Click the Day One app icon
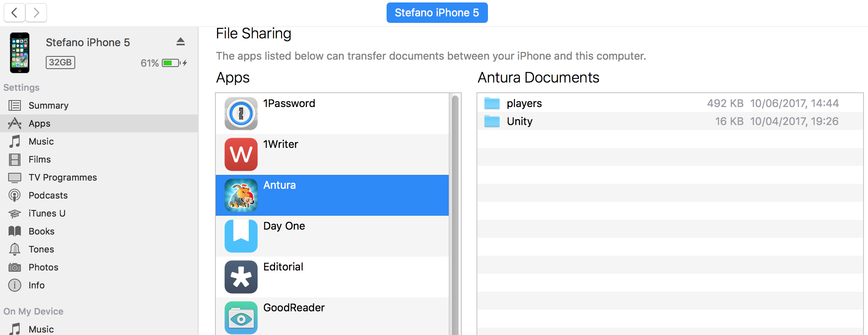This screenshot has width=868, height=335. 241,236
